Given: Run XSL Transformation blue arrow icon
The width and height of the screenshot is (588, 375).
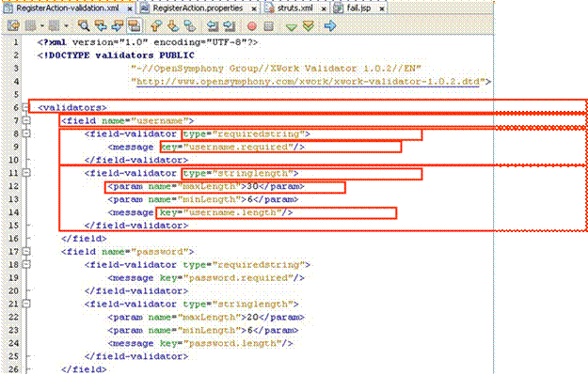Looking at the screenshot, I should point(330,25).
